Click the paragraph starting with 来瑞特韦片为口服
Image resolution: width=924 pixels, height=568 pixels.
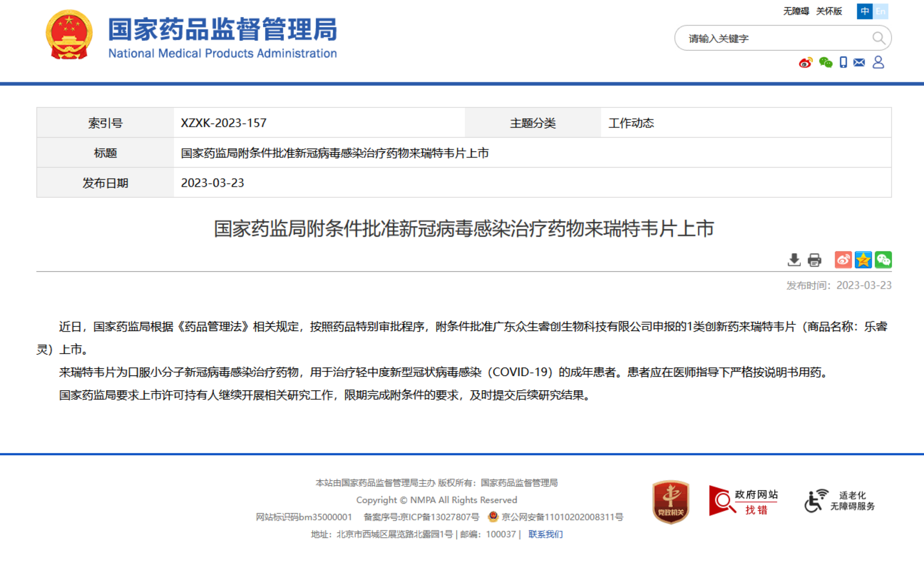[x=443, y=372]
